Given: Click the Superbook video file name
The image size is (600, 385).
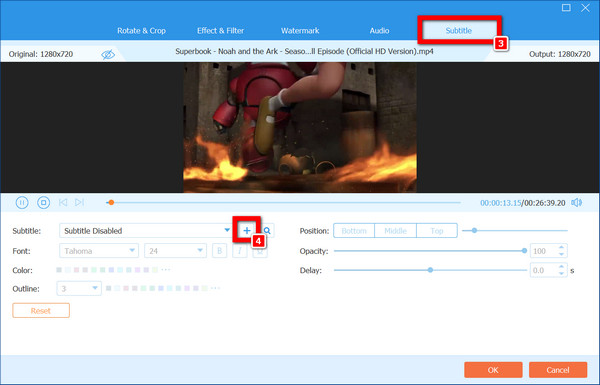Looking at the screenshot, I should pyautogui.click(x=304, y=51).
